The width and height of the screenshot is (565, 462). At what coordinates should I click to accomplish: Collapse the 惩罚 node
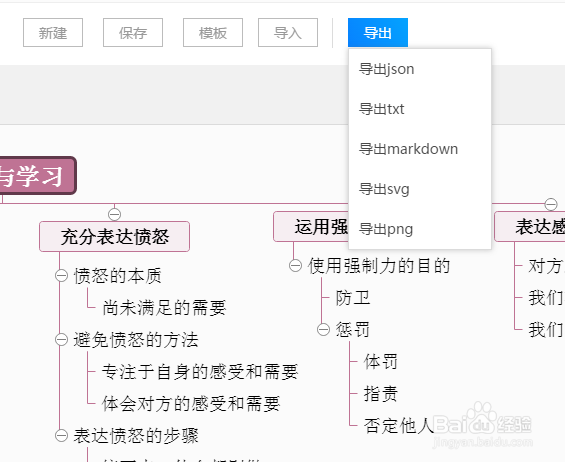click(323, 329)
